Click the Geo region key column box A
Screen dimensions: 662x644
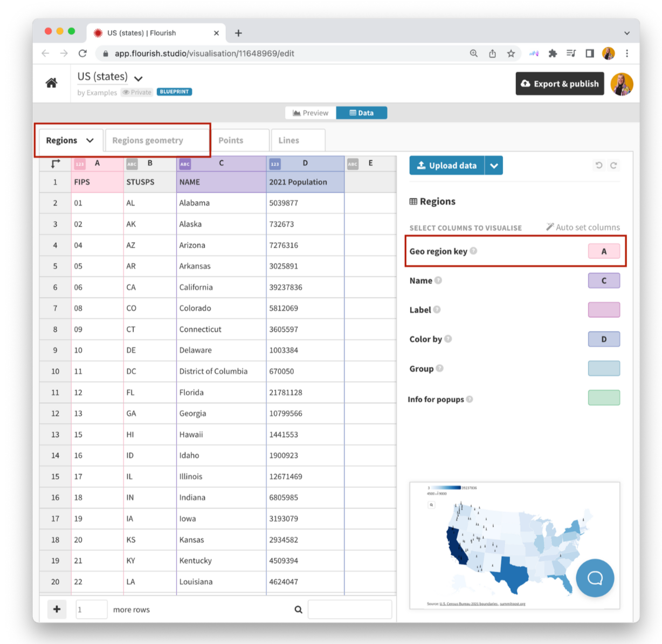coord(604,251)
